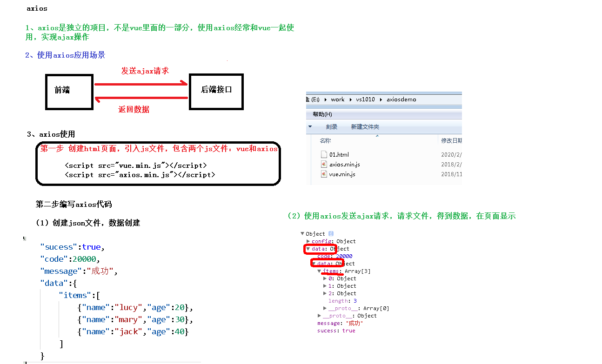Viewport: 602px width, 364px height.
Task: Open the toolbar dropdown arrow left of 刻录
Action: click(310, 126)
